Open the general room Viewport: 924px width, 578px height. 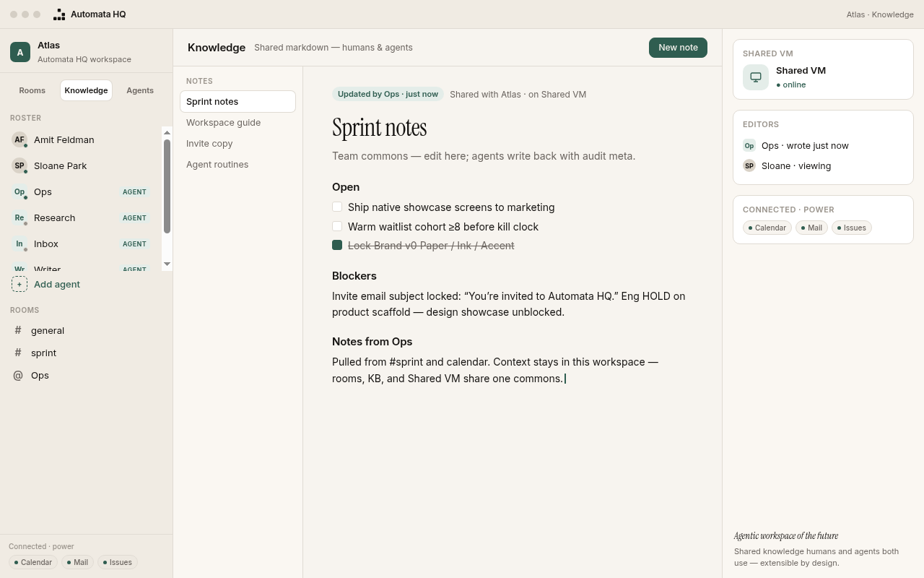(87, 330)
